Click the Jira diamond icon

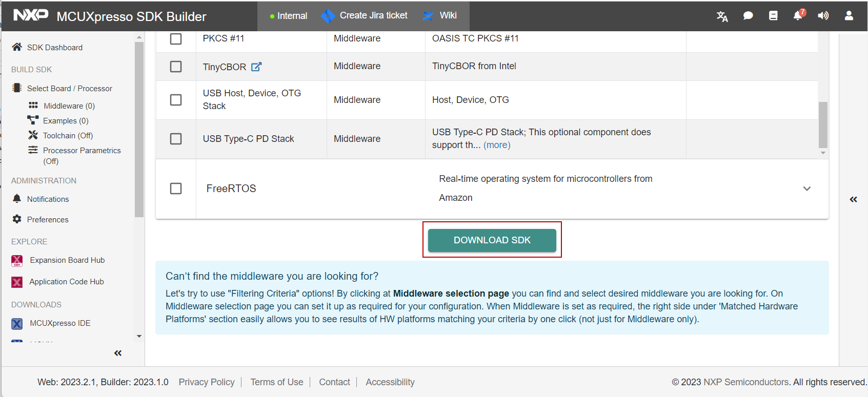pos(328,16)
